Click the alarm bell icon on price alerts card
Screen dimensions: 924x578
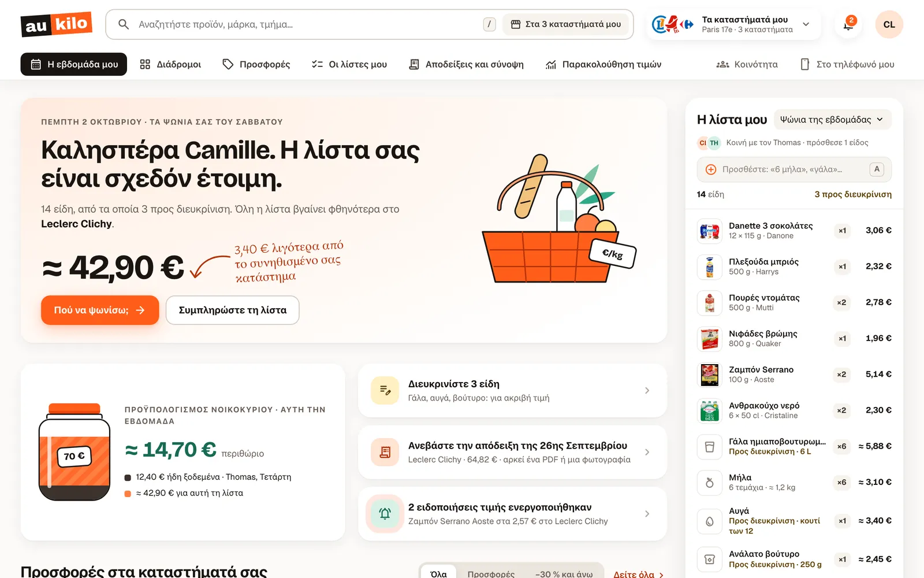tap(385, 513)
